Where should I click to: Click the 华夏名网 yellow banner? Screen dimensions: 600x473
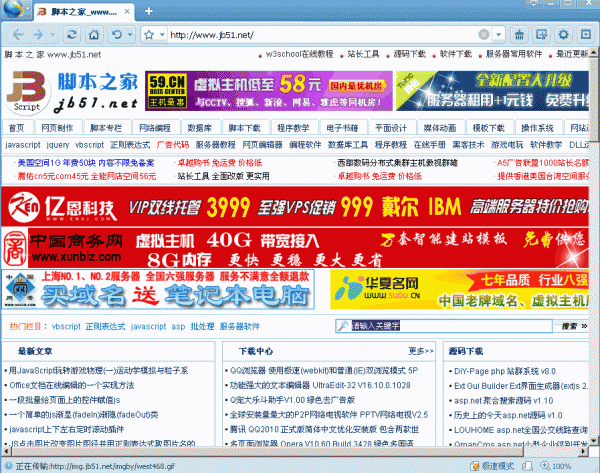point(459,289)
